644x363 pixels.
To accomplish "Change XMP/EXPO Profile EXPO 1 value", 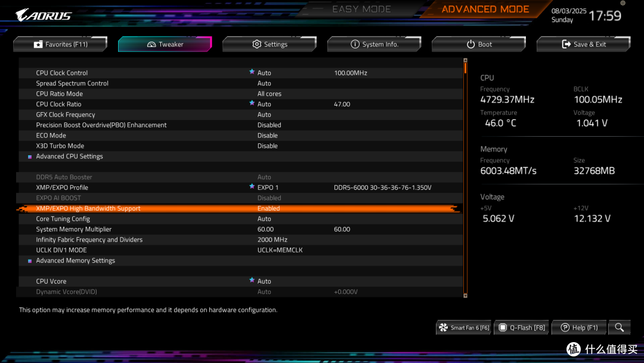I will tap(268, 188).
